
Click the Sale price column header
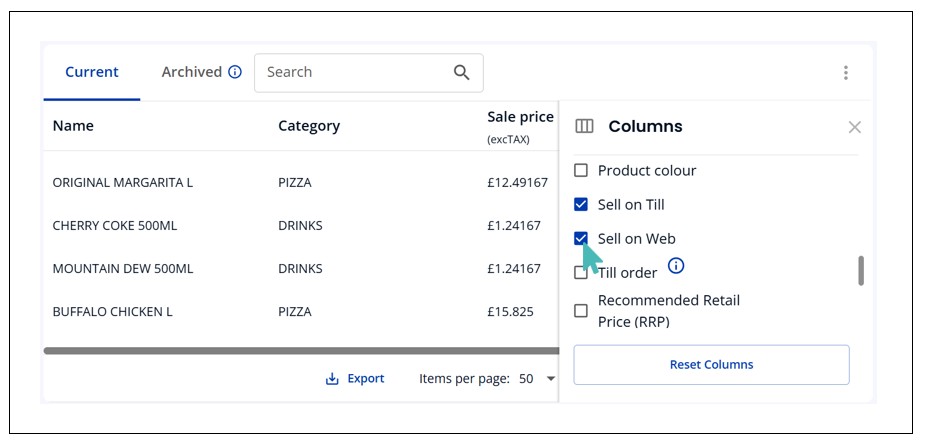click(x=520, y=126)
